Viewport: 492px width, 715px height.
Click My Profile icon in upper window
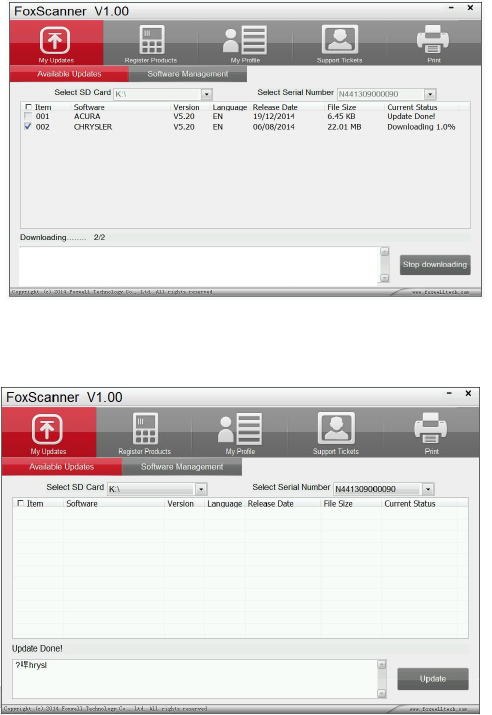coord(245,43)
